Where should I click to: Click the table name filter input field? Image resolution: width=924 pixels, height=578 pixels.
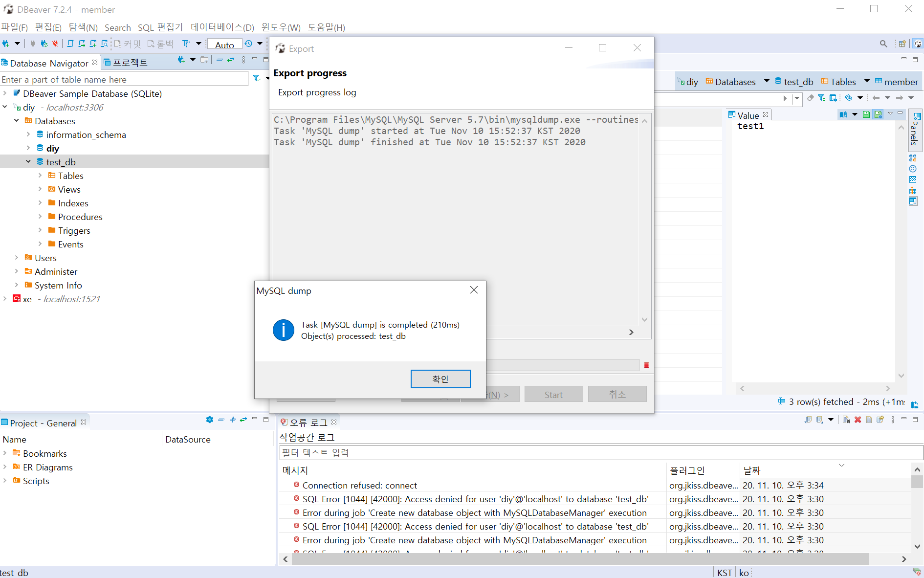[124, 79]
